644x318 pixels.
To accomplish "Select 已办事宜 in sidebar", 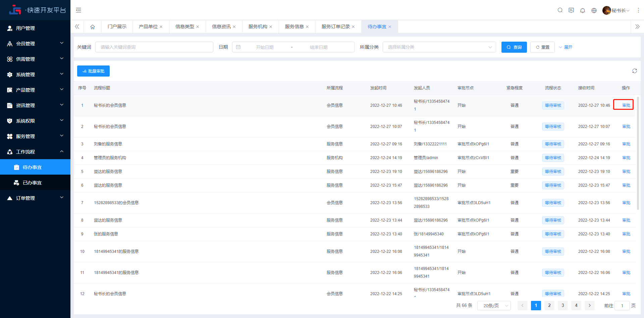I will click(35, 183).
